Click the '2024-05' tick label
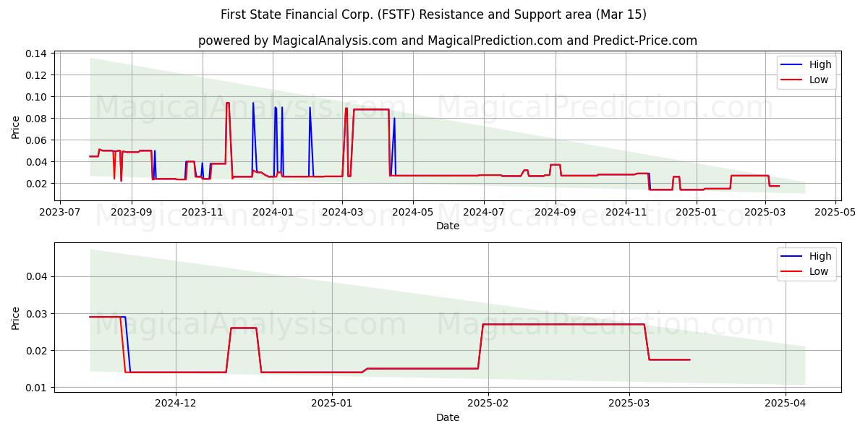868x434 pixels. [413, 213]
